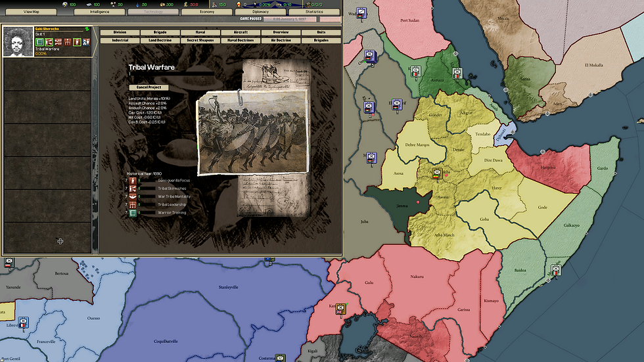The width and height of the screenshot is (644, 362).
Task: Open the Statistics tab
Action: coord(314,12)
